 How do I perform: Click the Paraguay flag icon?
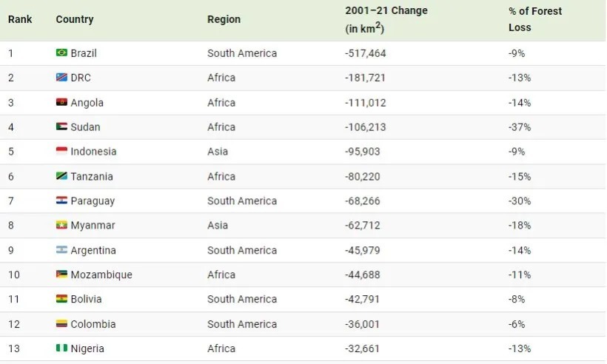point(61,200)
